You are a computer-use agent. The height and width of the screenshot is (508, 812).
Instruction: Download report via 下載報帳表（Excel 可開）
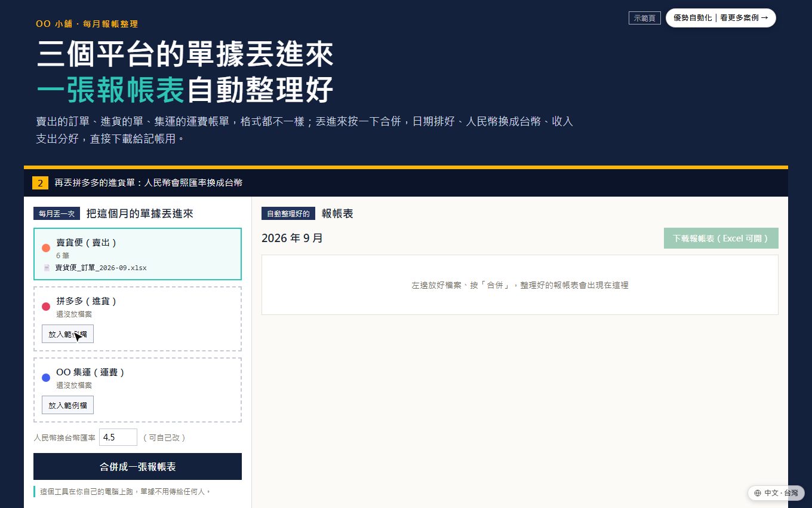click(721, 238)
